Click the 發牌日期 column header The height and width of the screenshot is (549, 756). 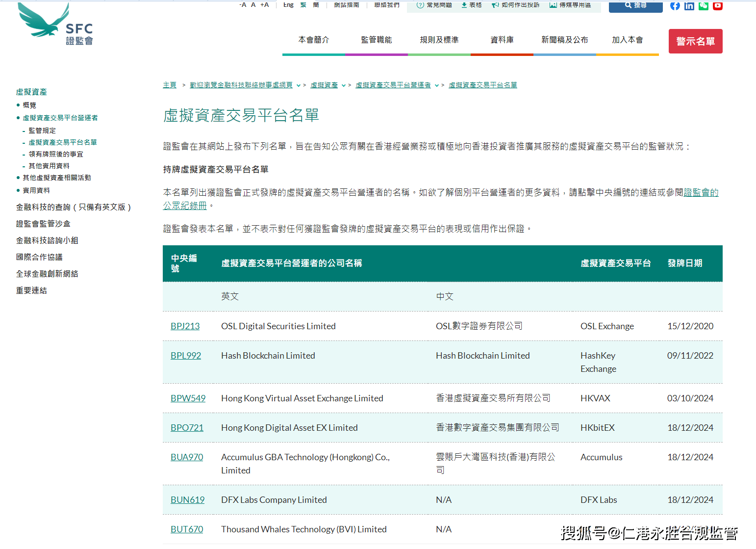685,263
